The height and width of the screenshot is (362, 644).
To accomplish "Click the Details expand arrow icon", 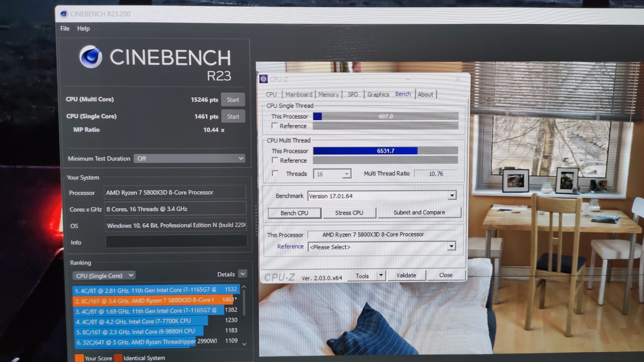I will (x=243, y=274).
